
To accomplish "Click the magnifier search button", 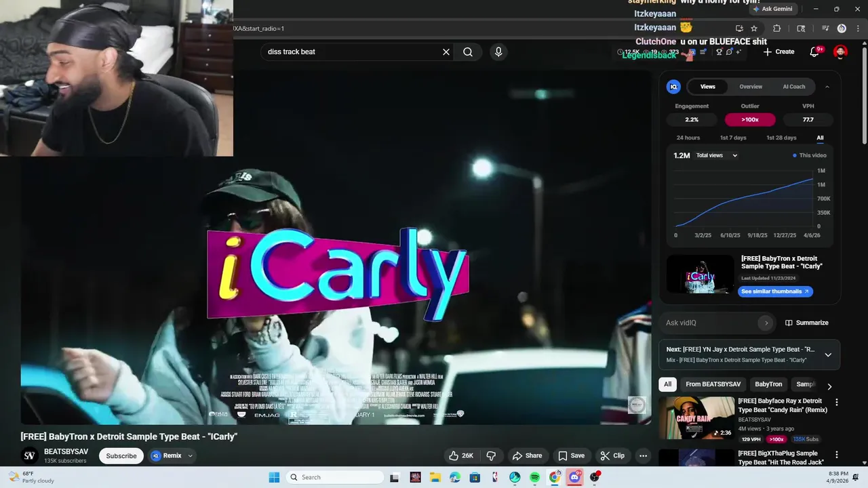I will pyautogui.click(x=468, y=52).
